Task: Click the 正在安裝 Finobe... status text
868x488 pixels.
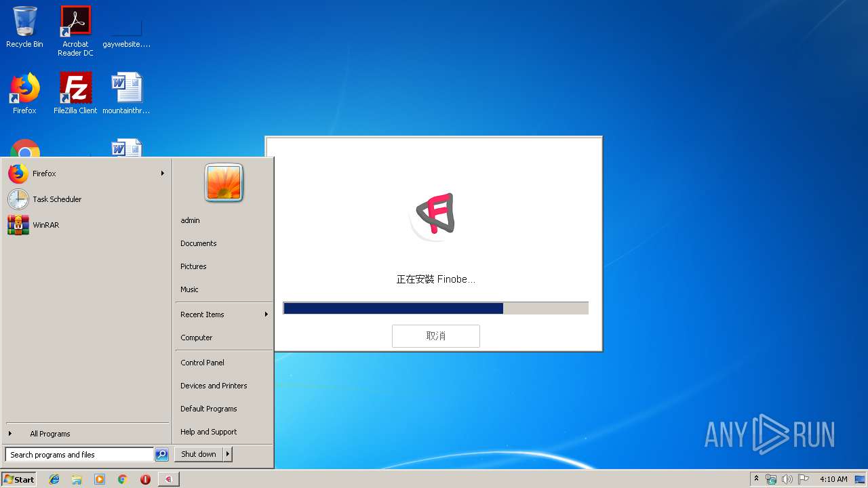Action: pos(436,279)
